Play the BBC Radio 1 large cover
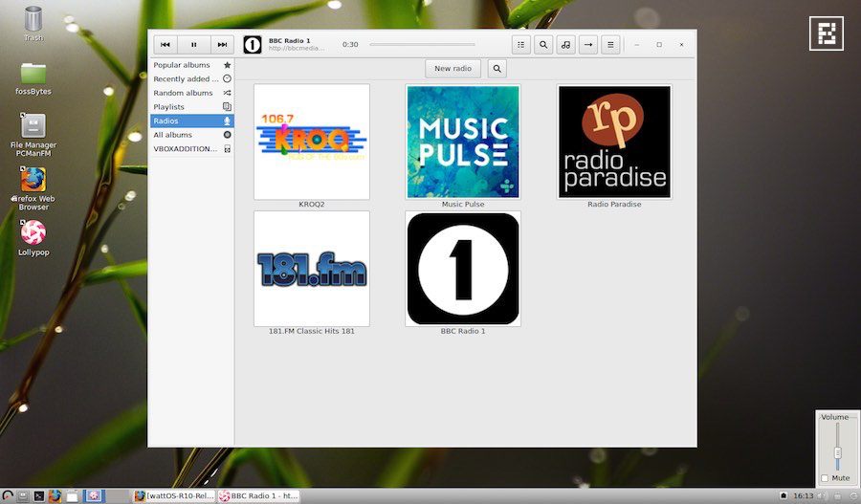The width and height of the screenshot is (861, 504). (463, 269)
